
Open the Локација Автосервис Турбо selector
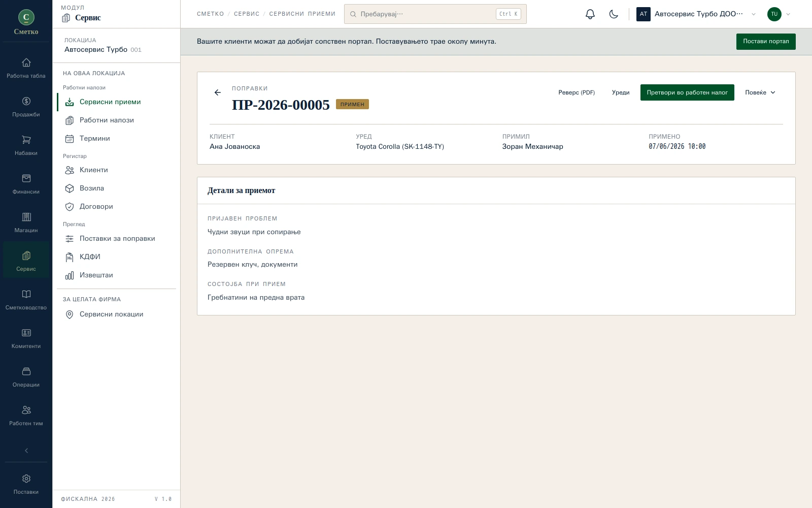click(x=116, y=45)
